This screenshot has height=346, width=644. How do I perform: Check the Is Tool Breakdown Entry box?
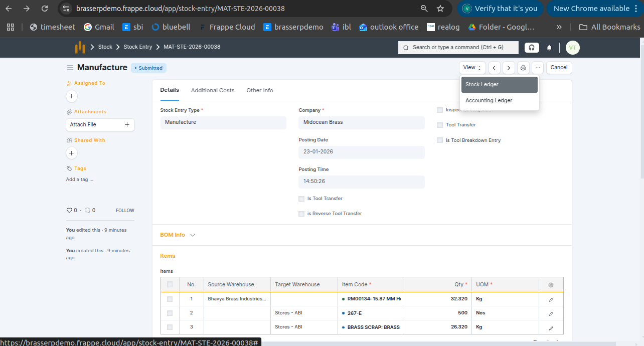(x=440, y=140)
